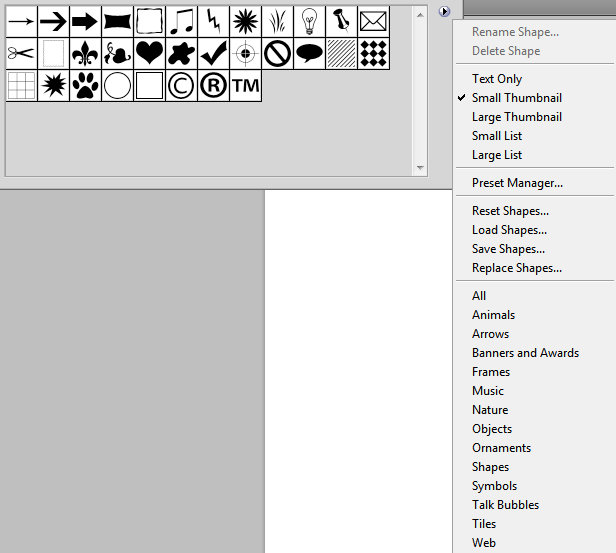This screenshot has width=616, height=553.
Task: Choose Small Thumbnail view
Action: [x=517, y=98]
